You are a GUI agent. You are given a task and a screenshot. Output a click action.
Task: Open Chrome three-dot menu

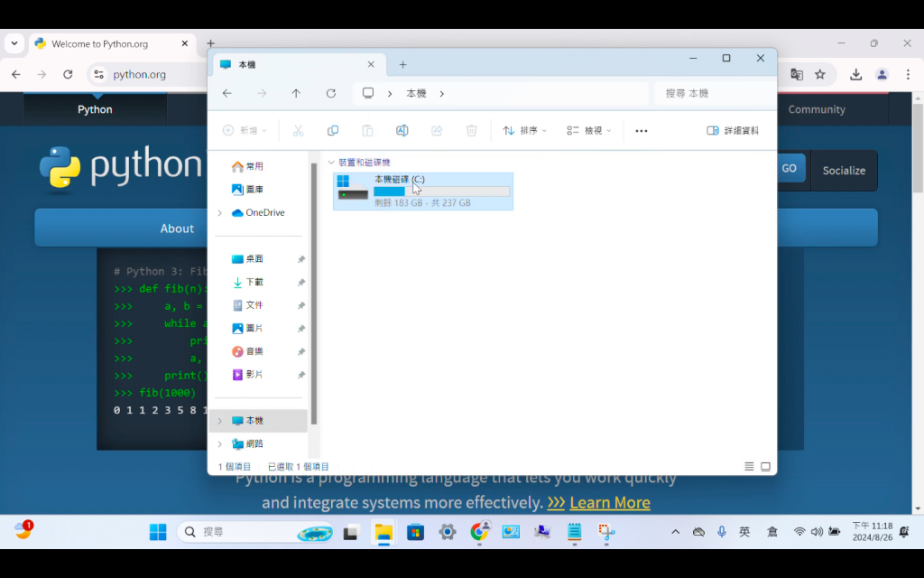(908, 74)
